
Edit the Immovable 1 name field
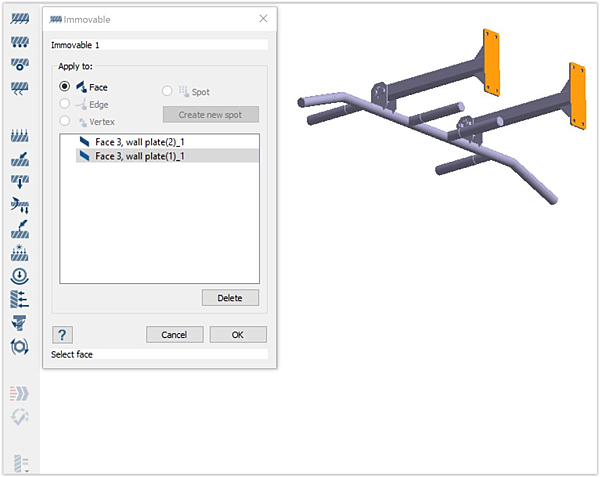(159, 45)
